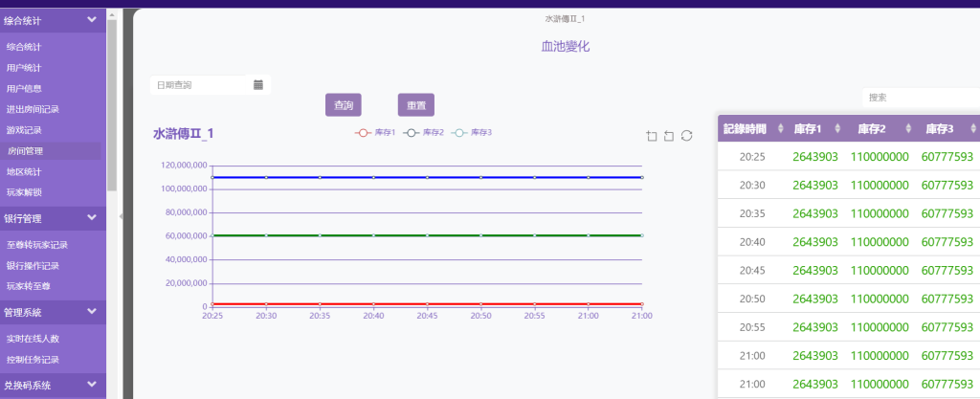
Task: Open 至尊转玩家记录 in the sidebar
Action: 37,245
